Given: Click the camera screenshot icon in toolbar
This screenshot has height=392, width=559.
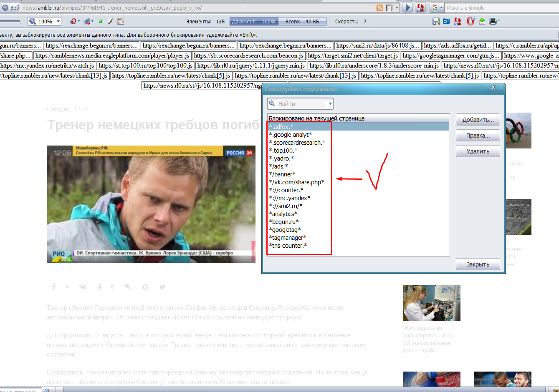Looking at the screenshot, I should [x=446, y=21].
